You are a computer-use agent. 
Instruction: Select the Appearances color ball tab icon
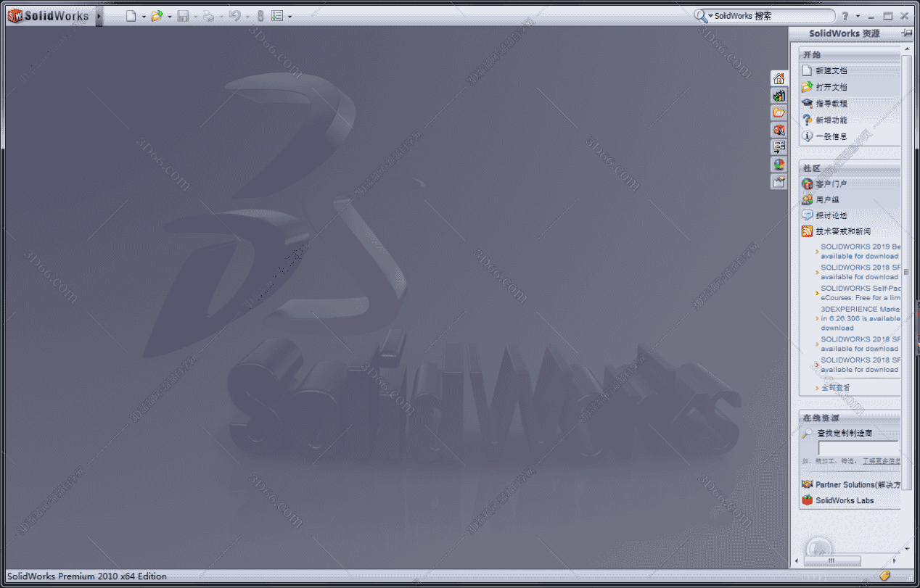coord(779,165)
